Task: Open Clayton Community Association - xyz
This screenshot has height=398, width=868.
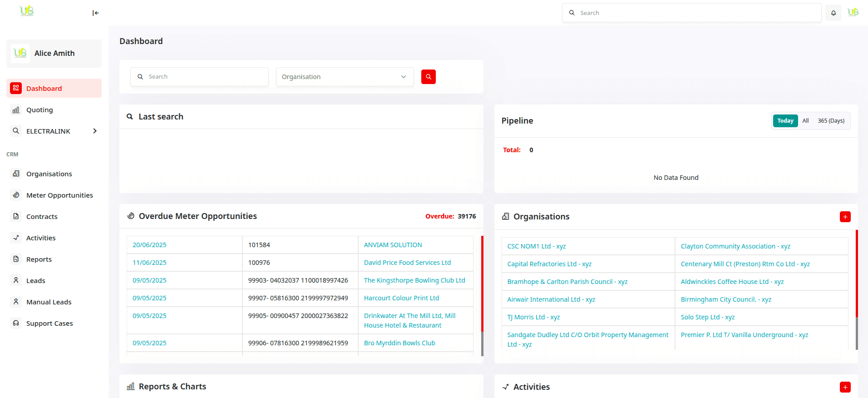Action: (x=735, y=246)
